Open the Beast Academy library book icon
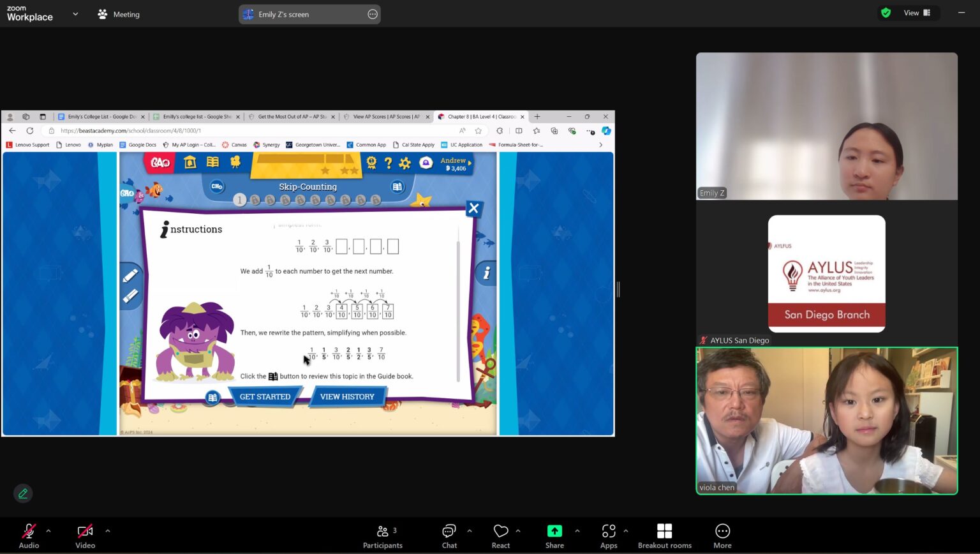This screenshot has height=554, width=980. coord(212,163)
